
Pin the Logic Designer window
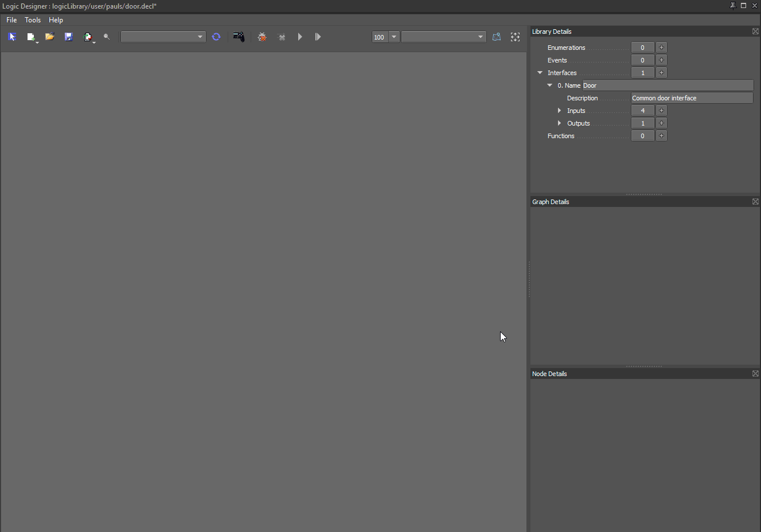[733, 6]
